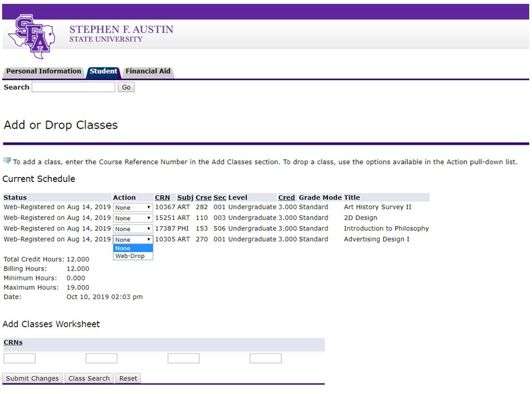Click the Subj column header link
Image resolution: width=532 pixels, height=394 pixels.
(185, 198)
